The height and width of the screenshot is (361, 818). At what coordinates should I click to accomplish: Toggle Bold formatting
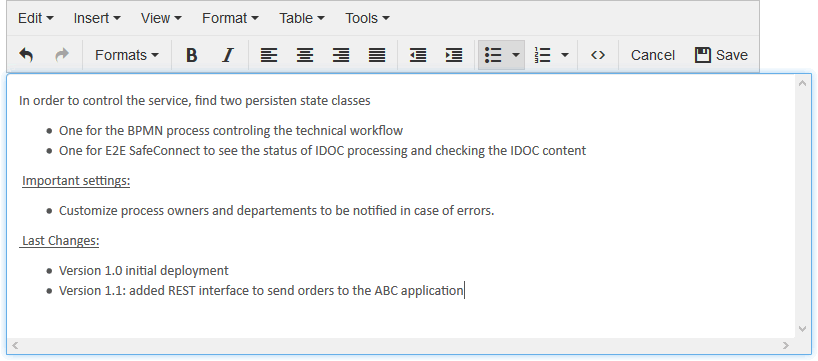pos(191,55)
